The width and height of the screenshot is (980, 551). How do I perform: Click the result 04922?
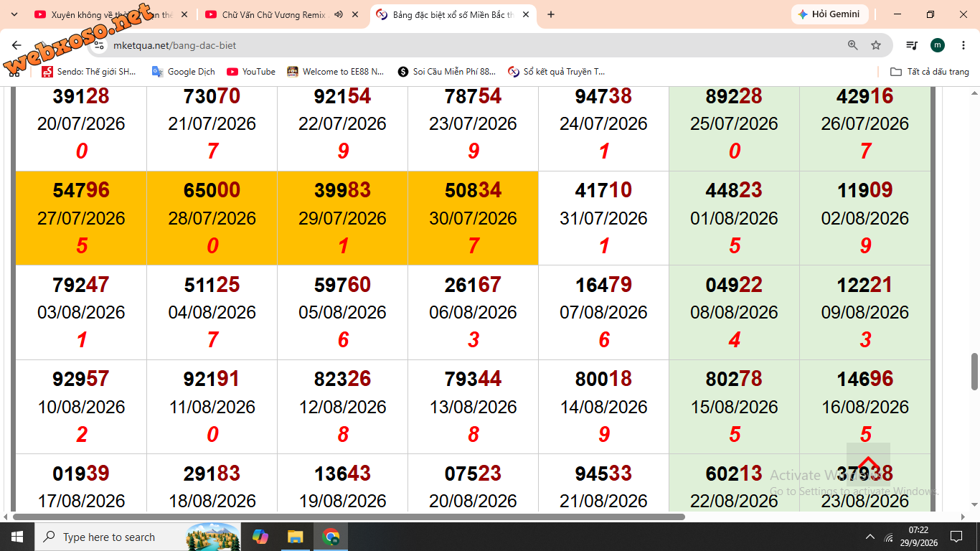(734, 285)
